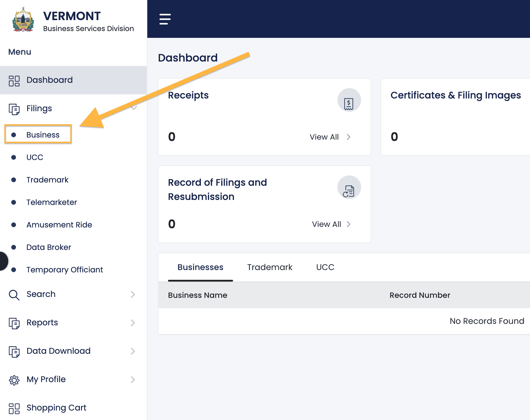
Task: Select the Search magnifier icon in the sidebar
Action: [x=14, y=294]
